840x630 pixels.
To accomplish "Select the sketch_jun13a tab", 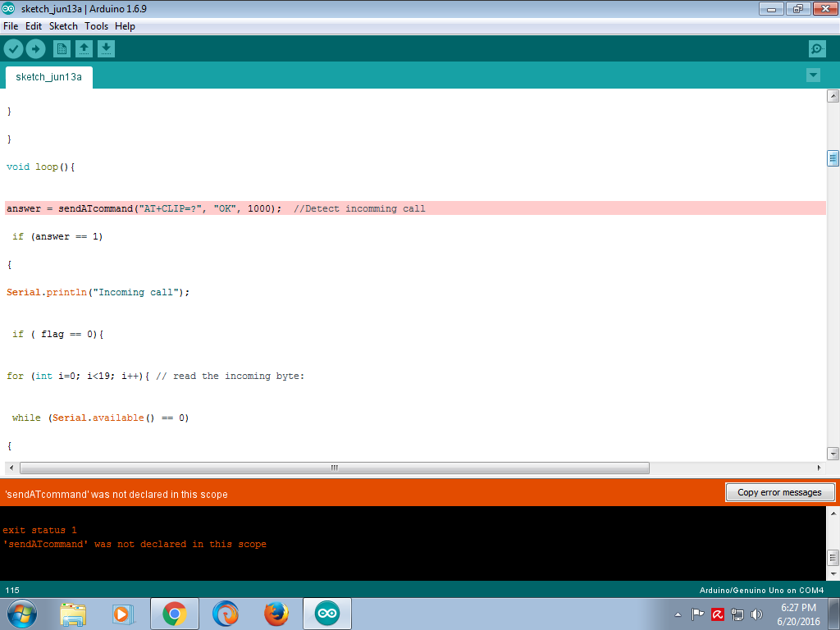I will 48,77.
